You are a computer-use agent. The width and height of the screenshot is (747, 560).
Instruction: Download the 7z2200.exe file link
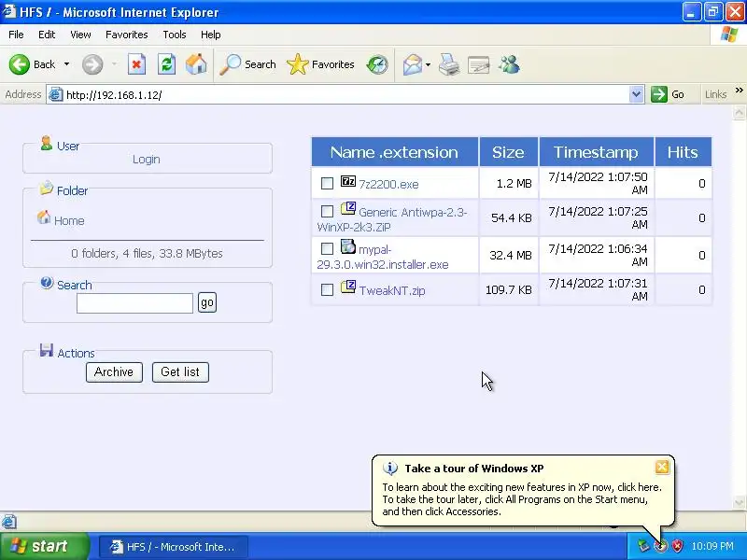388,184
